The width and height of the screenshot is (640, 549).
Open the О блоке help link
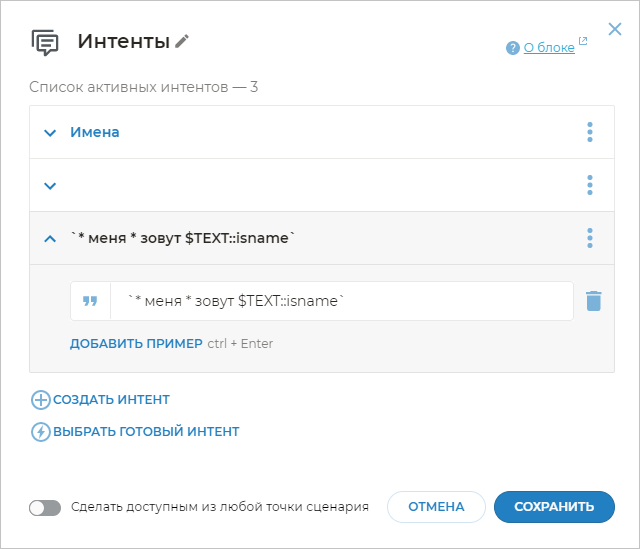click(549, 47)
